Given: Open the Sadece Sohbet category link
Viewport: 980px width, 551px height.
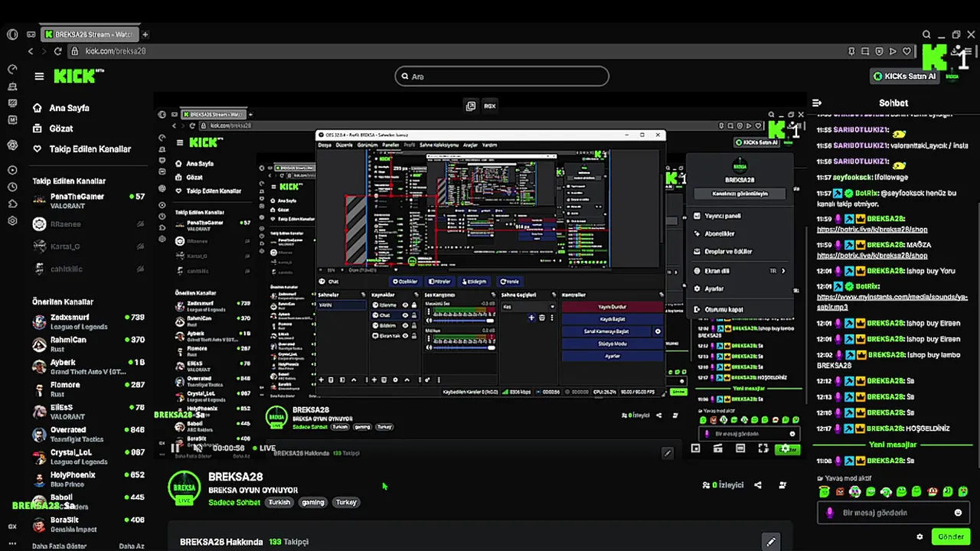Looking at the screenshot, I should click(x=234, y=502).
